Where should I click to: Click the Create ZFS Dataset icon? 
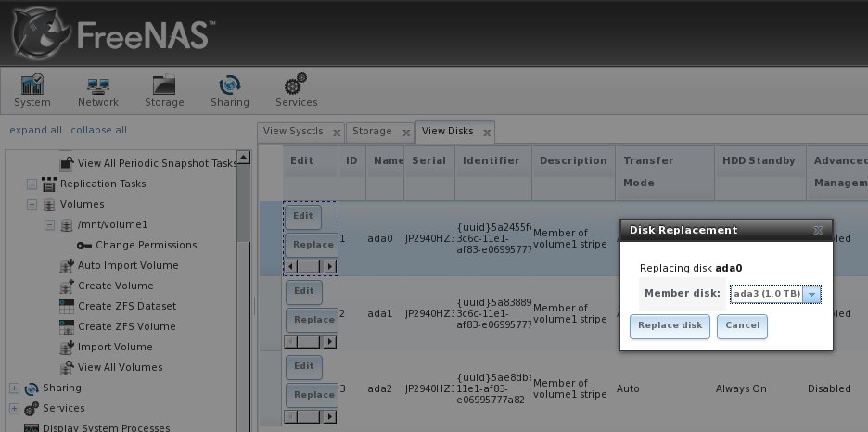tap(67, 307)
